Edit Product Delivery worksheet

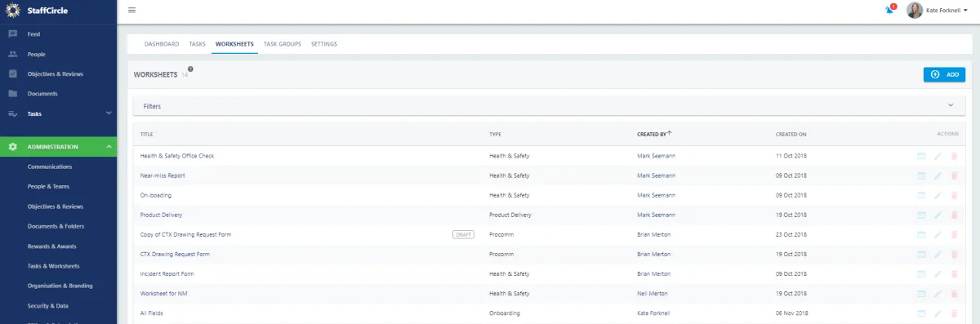[x=938, y=215]
